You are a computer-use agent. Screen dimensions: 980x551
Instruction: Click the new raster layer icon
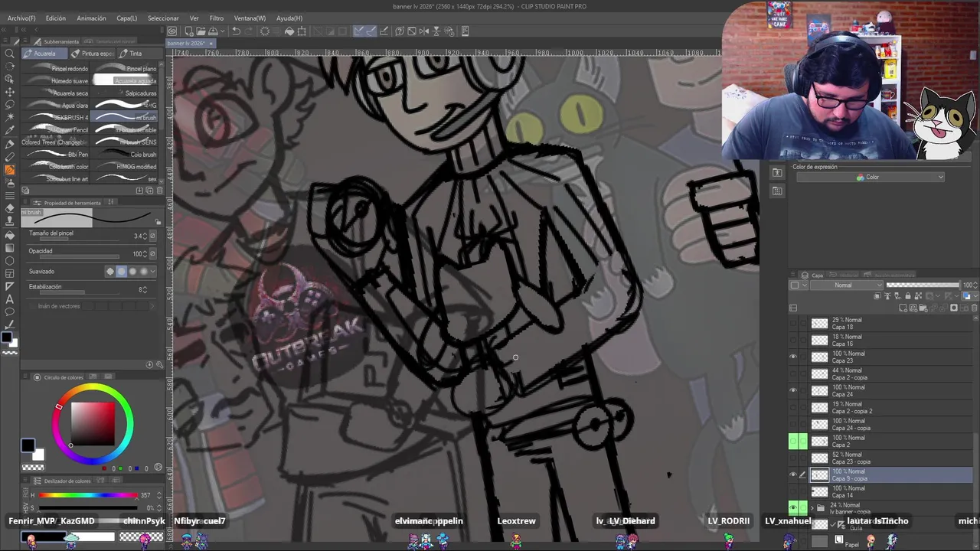[x=903, y=308]
